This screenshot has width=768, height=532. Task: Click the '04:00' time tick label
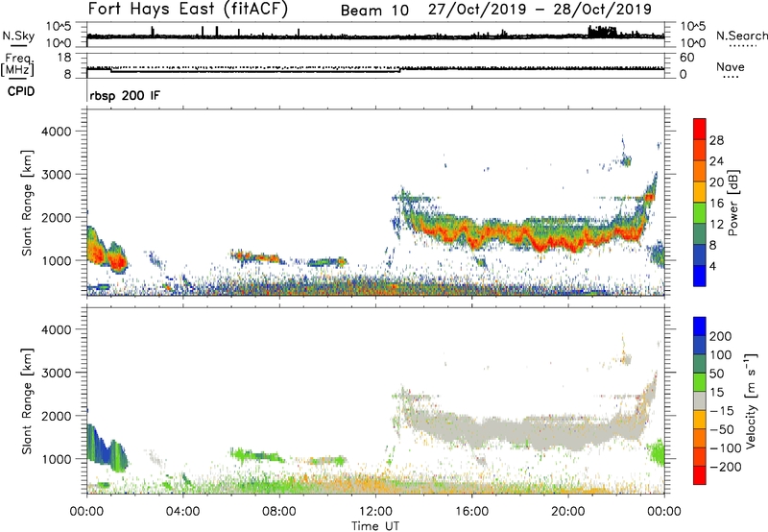pos(182,512)
